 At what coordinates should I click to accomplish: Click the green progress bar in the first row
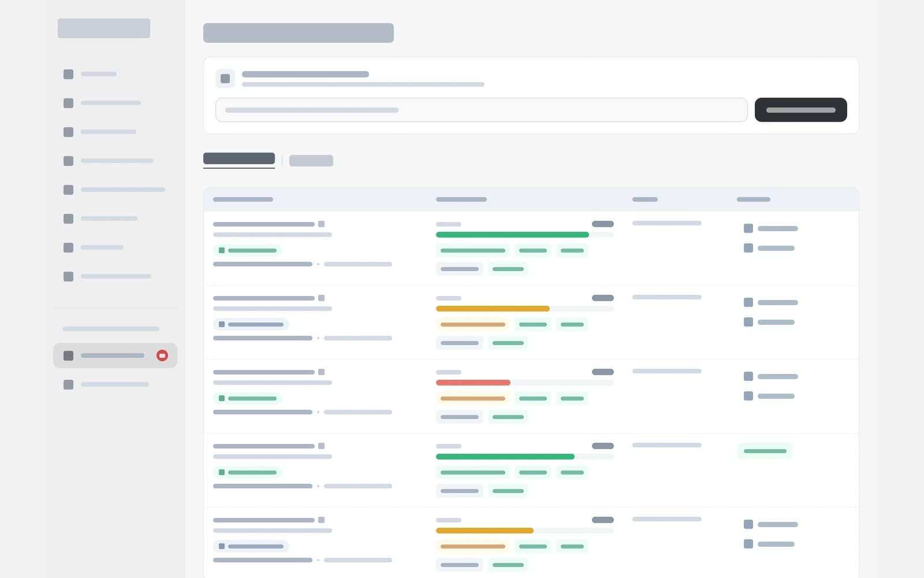(512, 235)
